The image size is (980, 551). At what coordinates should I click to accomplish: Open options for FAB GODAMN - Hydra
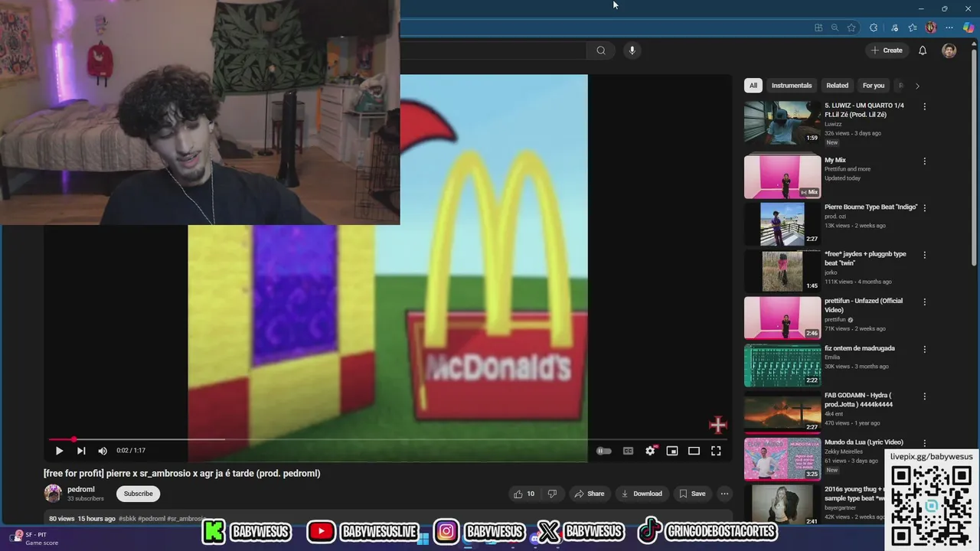pos(925,396)
